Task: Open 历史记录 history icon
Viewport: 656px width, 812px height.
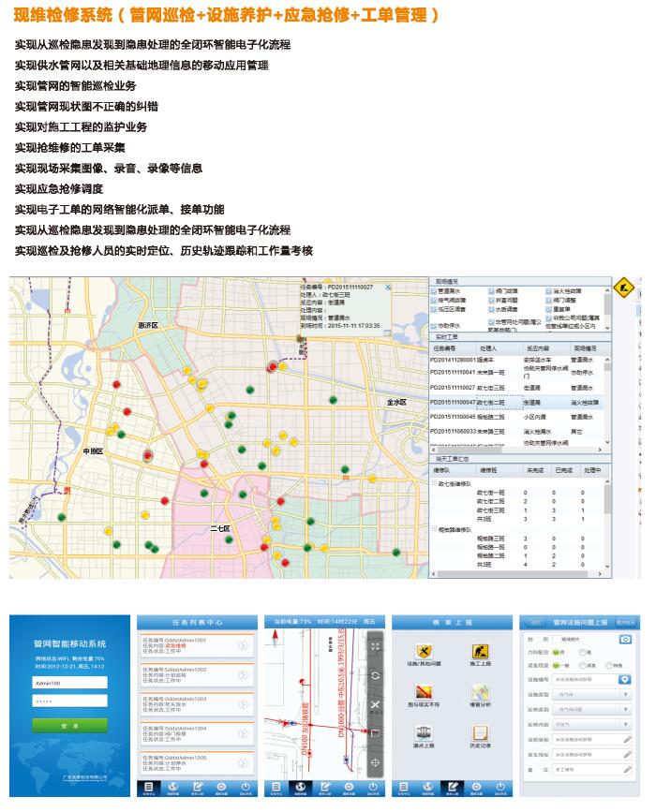Action: pyautogui.click(x=478, y=732)
